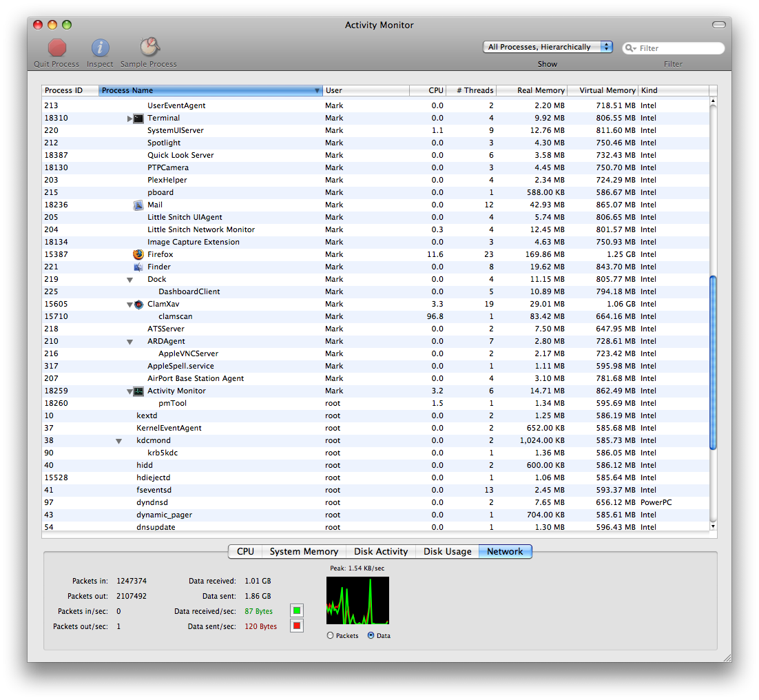Image resolution: width=759 pixels, height=700 pixels.
Task: Collapse the kdcmond process tree
Action: [x=118, y=441]
